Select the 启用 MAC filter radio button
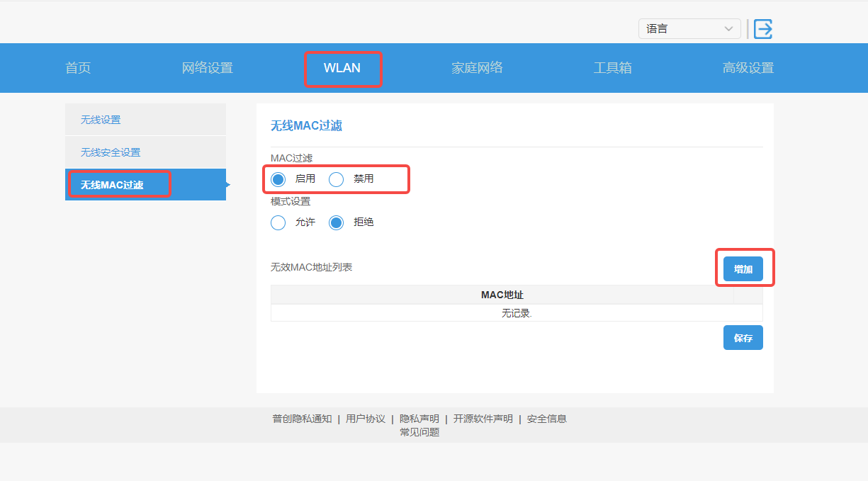868x481 pixels. [x=278, y=179]
